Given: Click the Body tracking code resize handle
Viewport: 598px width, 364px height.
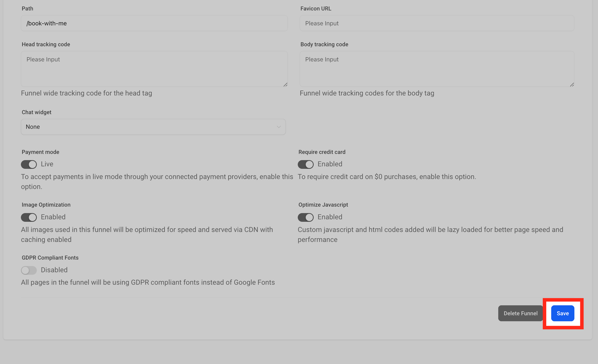Looking at the screenshot, I should (572, 84).
